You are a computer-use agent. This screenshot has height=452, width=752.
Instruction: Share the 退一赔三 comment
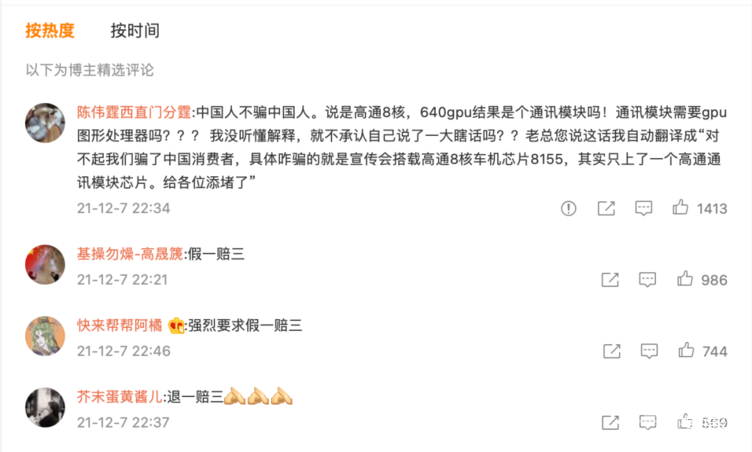click(610, 423)
